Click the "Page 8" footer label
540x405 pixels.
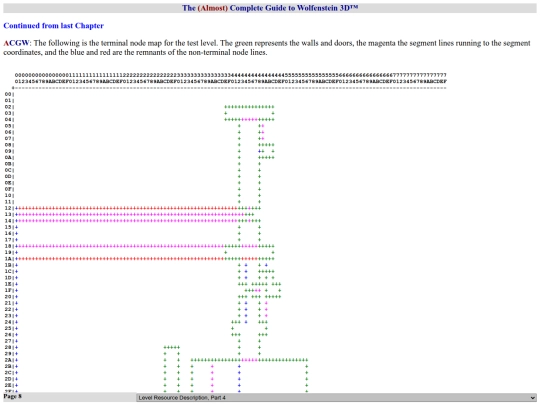(x=12, y=396)
